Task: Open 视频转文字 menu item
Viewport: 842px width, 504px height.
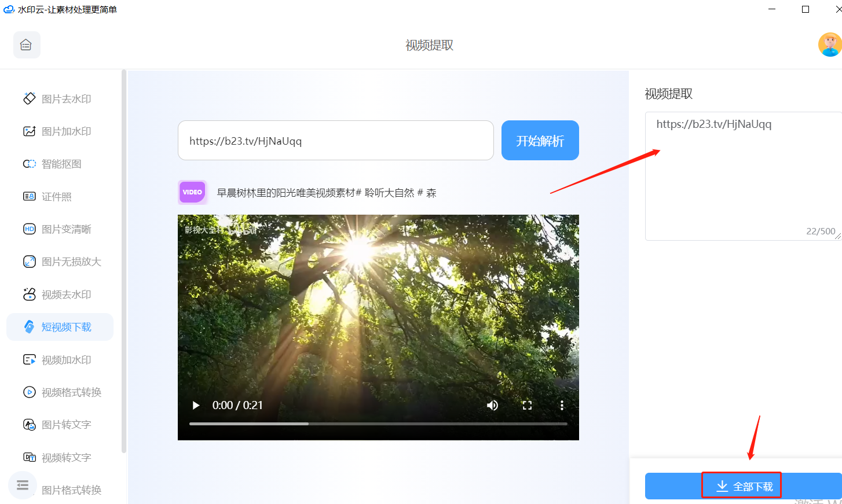Action: 60,458
